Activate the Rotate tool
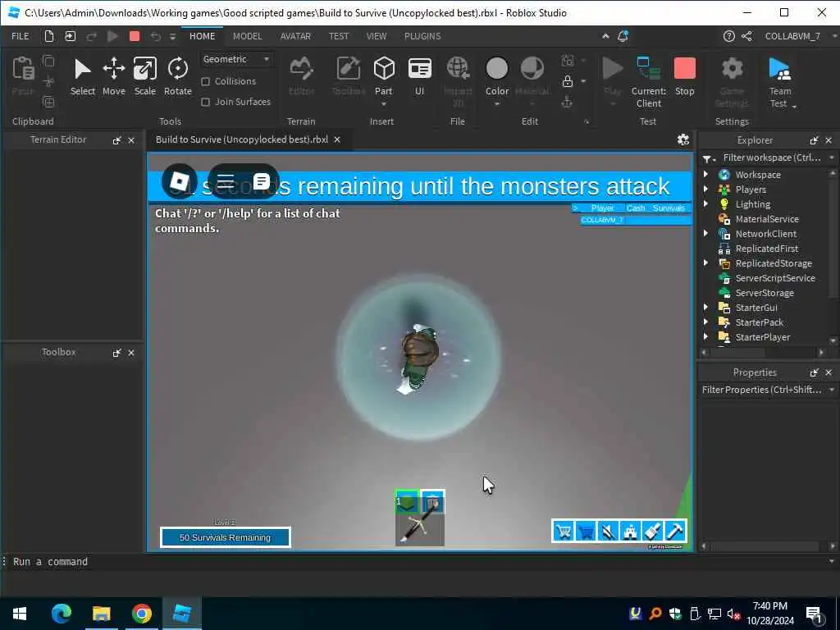This screenshot has height=630, width=840. 177,76
